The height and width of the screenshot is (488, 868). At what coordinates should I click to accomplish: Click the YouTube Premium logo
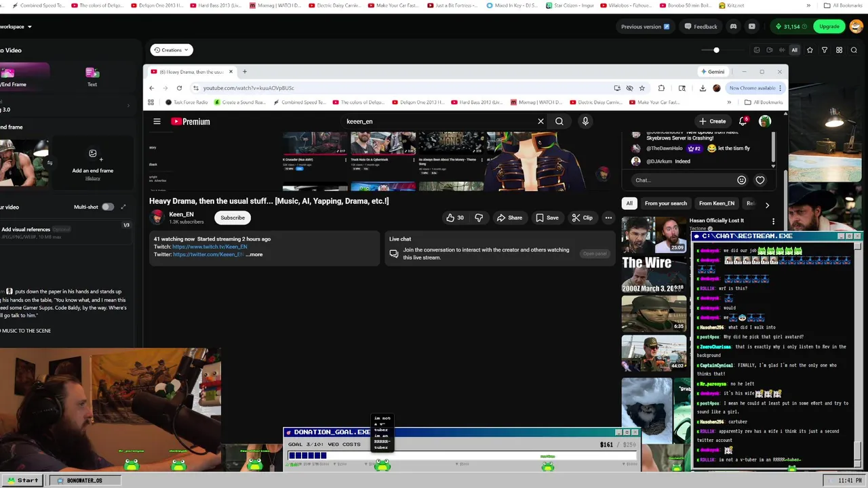pyautogui.click(x=191, y=121)
